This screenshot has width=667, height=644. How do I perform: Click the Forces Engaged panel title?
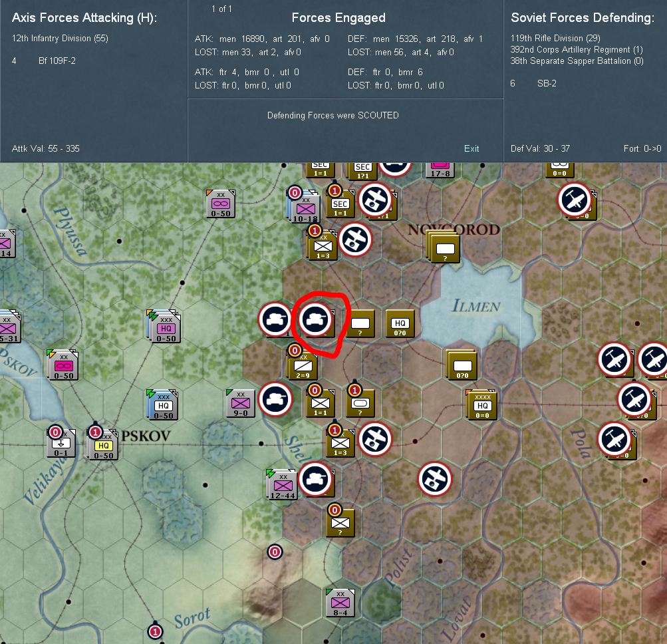tap(338, 17)
